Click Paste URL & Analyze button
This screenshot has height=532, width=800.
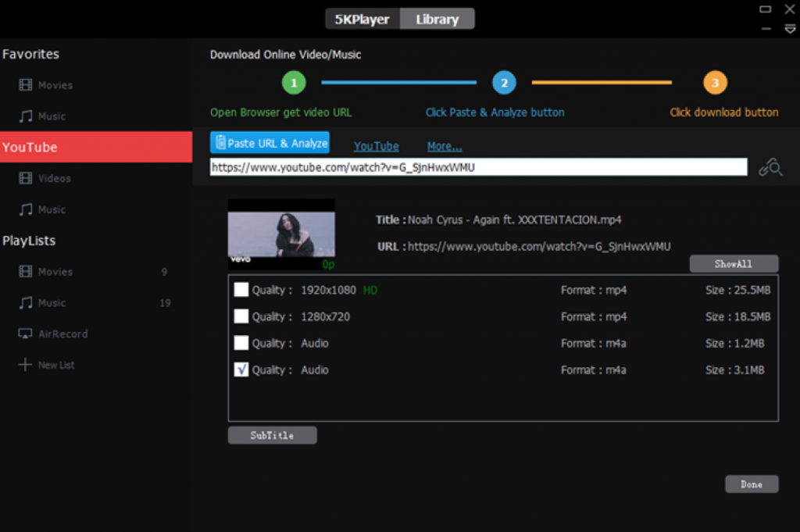[270, 143]
